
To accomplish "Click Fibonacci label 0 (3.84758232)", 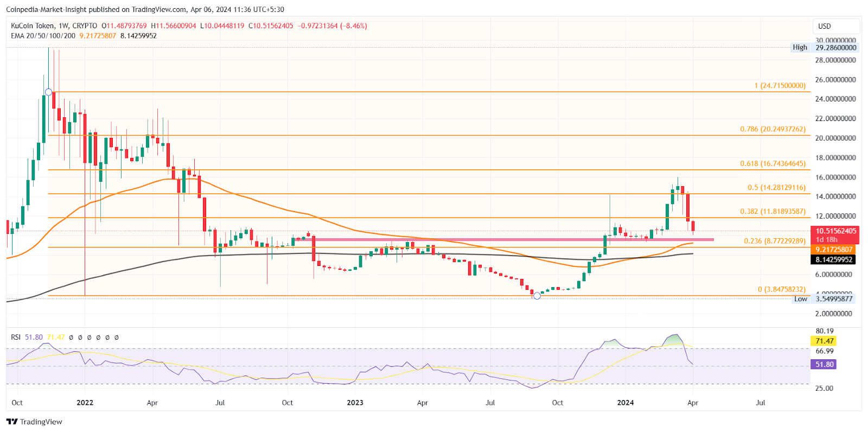I will tap(782, 289).
